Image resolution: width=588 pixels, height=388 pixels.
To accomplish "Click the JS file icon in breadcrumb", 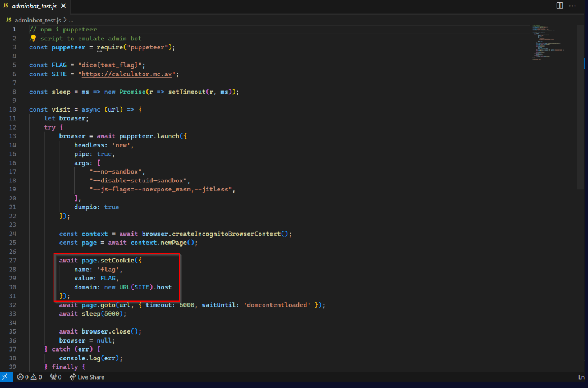I will (x=8, y=20).
